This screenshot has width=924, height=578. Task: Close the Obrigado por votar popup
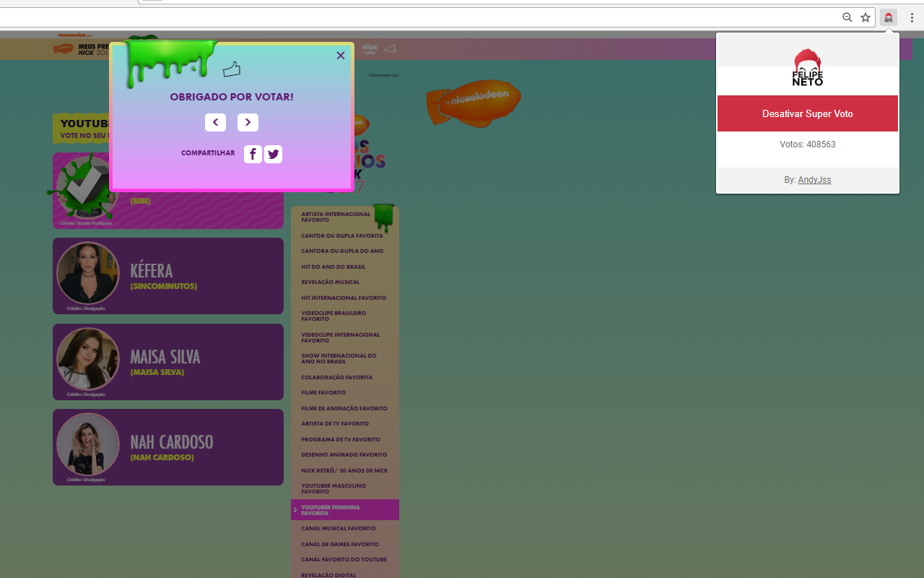click(341, 56)
